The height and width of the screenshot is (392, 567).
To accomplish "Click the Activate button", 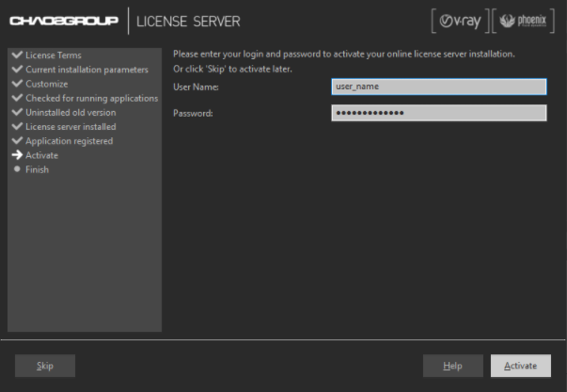I will [521, 366].
